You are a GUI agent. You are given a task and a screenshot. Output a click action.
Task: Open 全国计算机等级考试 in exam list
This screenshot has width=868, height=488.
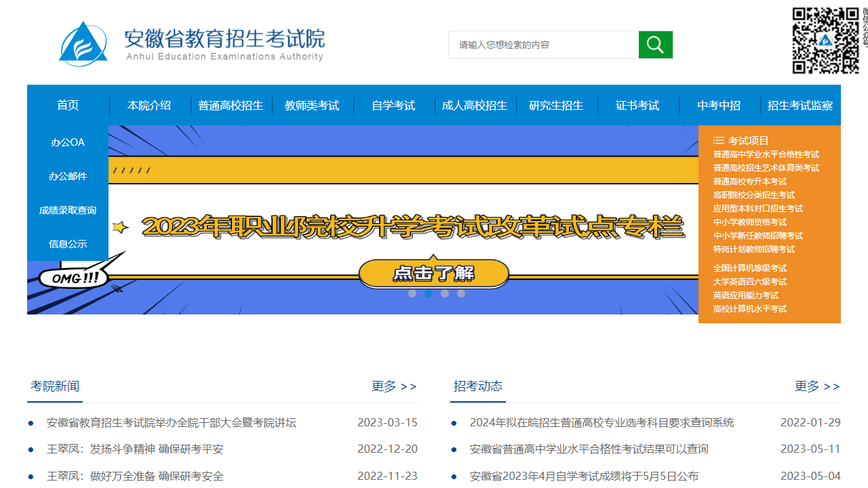(x=749, y=268)
